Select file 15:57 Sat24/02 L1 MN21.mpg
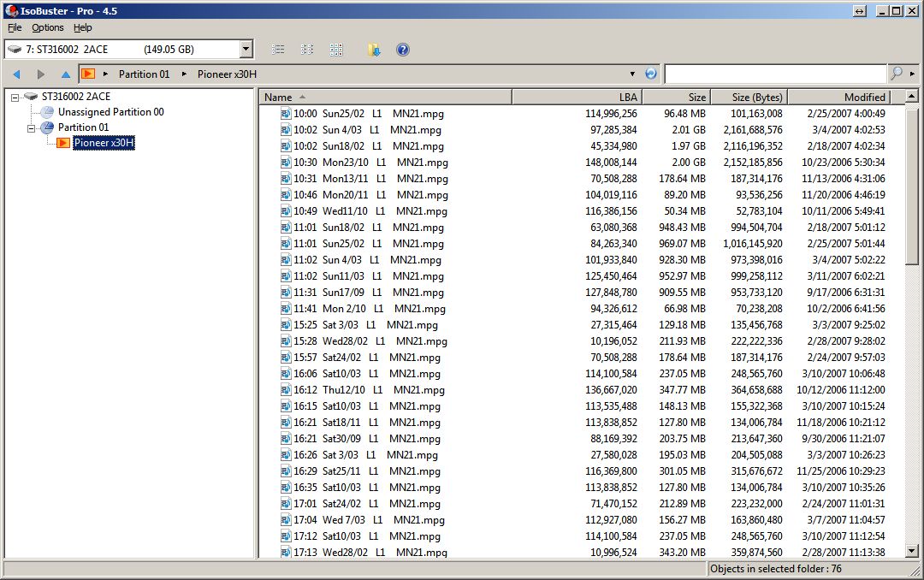This screenshot has height=580, width=924. click(x=367, y=358)
